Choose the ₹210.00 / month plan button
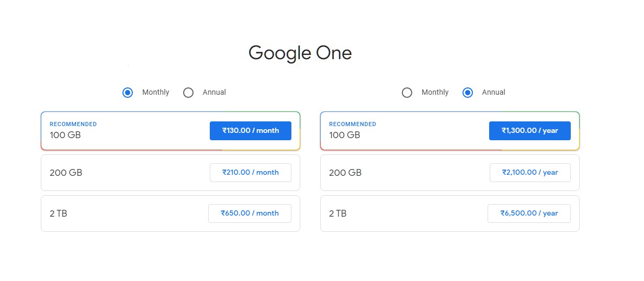 click(251, 173)
